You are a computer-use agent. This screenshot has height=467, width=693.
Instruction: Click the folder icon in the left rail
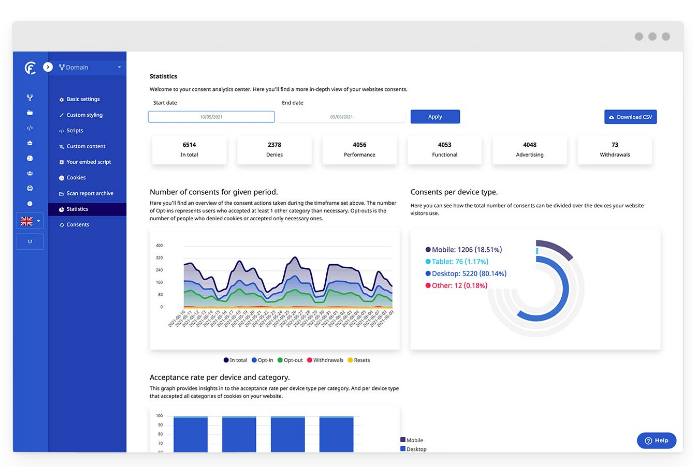[x=30, y=113]
